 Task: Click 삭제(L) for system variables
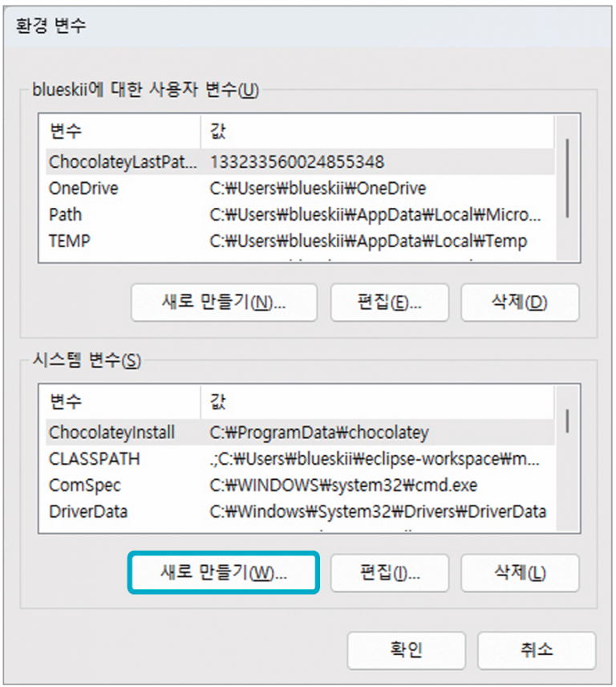tap(520, 573)
